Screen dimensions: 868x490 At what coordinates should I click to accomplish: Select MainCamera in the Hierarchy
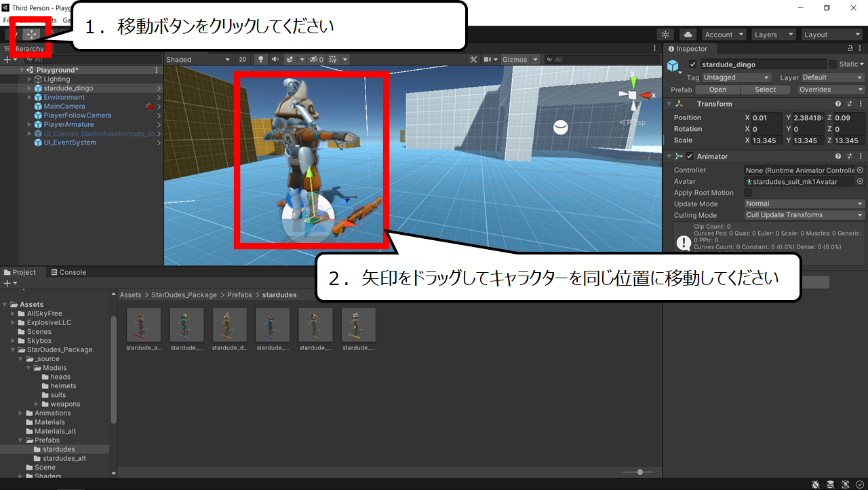pyautogui.click(x=64, y=107)
